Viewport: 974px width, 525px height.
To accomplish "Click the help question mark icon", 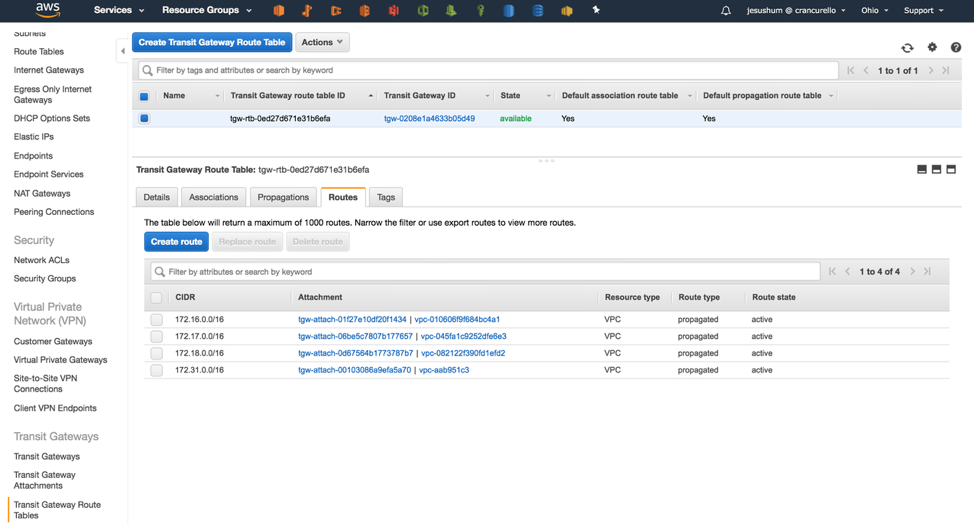I will point(956,47).
